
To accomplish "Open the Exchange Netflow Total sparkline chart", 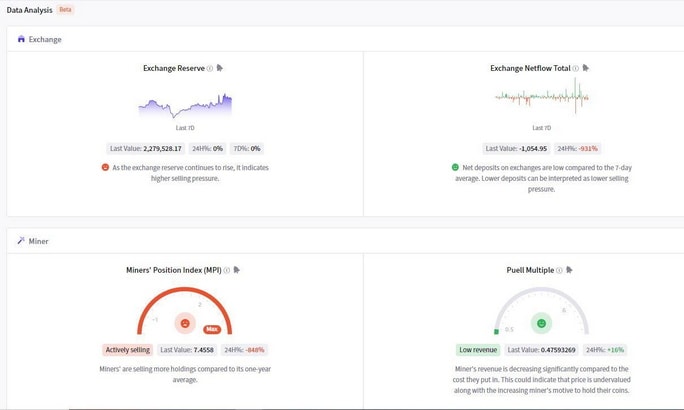I will (542, 96).
